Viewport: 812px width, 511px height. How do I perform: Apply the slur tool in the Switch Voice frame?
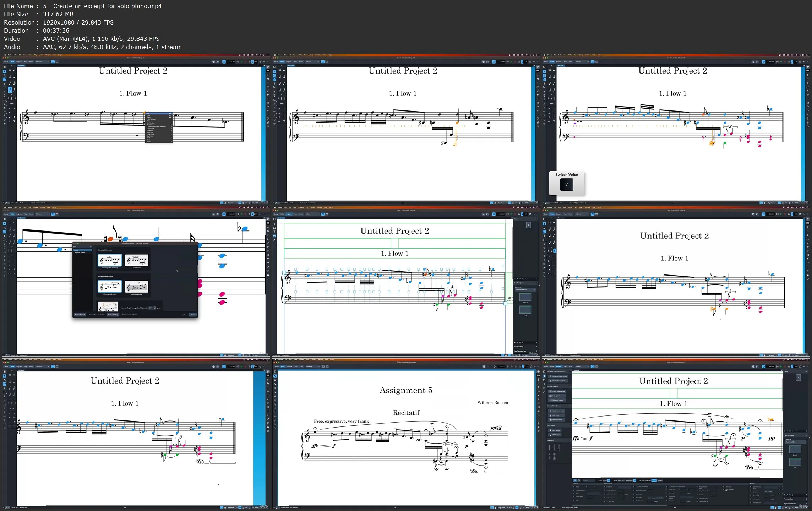click(551, 104)
